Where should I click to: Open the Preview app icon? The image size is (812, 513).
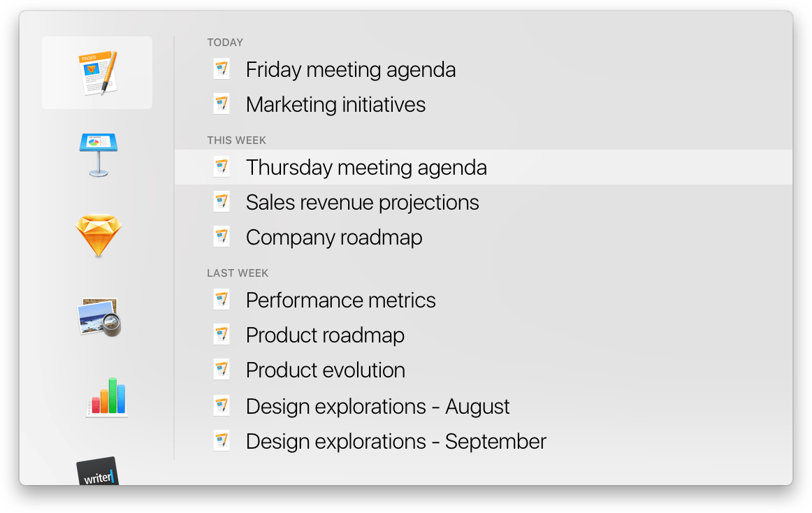point(99,317)
